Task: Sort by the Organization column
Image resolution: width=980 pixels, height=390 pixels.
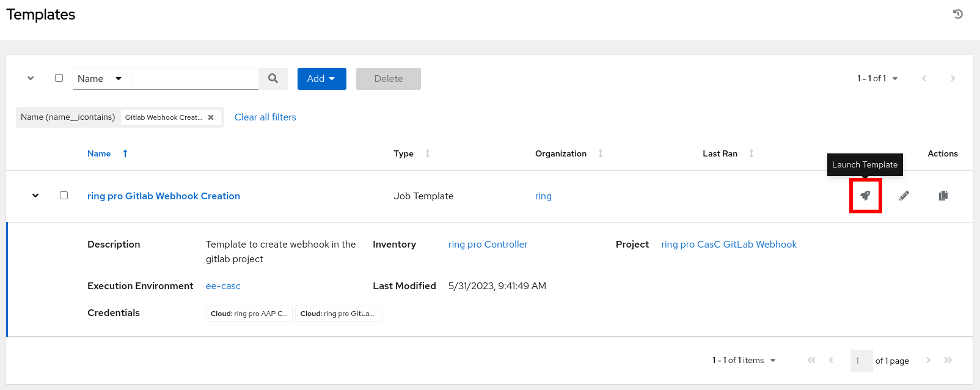Action: [601, 153]
